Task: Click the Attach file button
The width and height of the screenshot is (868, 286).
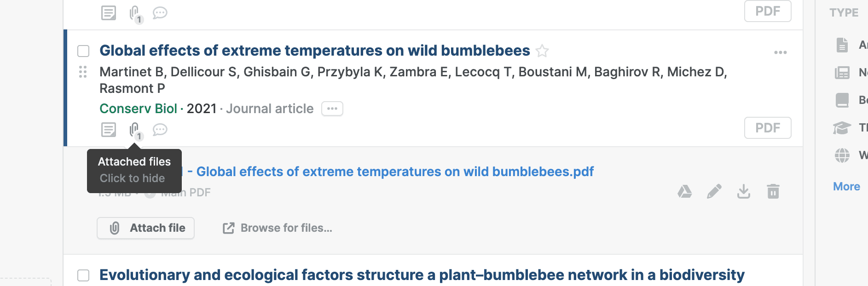Action: (145, 228)
